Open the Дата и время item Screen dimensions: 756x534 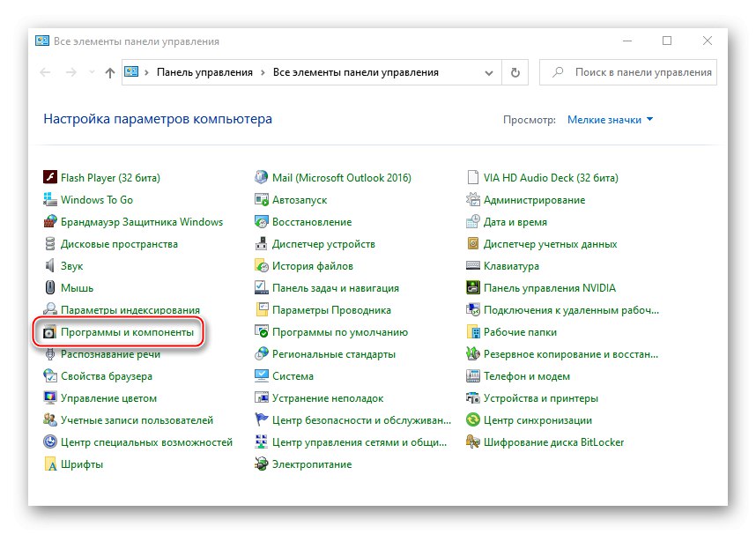click(x=515, y=222)
